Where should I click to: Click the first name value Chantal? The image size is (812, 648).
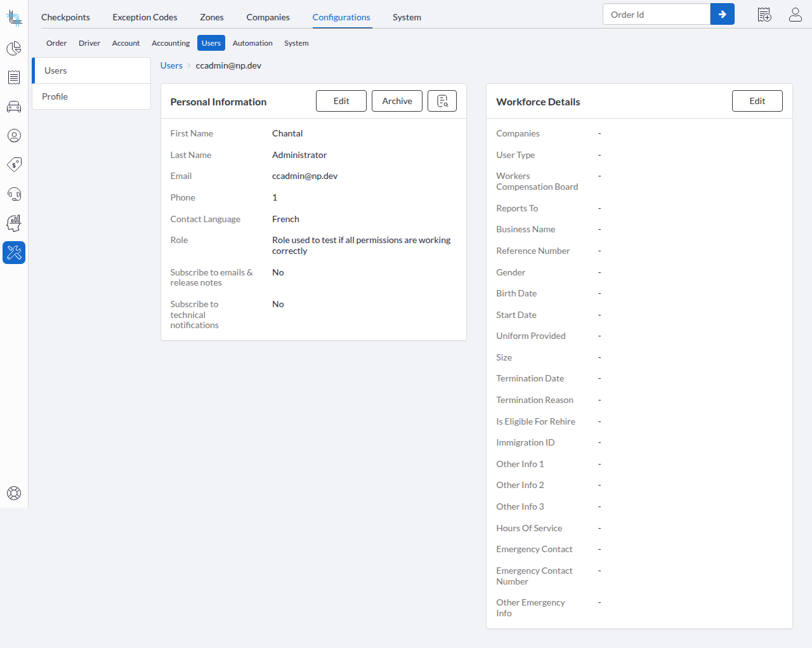click(287, 133)
